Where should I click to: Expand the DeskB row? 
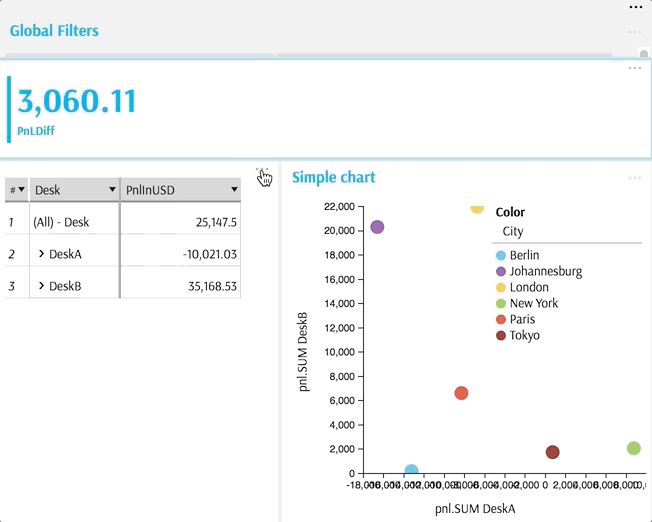tap(41, 285)
